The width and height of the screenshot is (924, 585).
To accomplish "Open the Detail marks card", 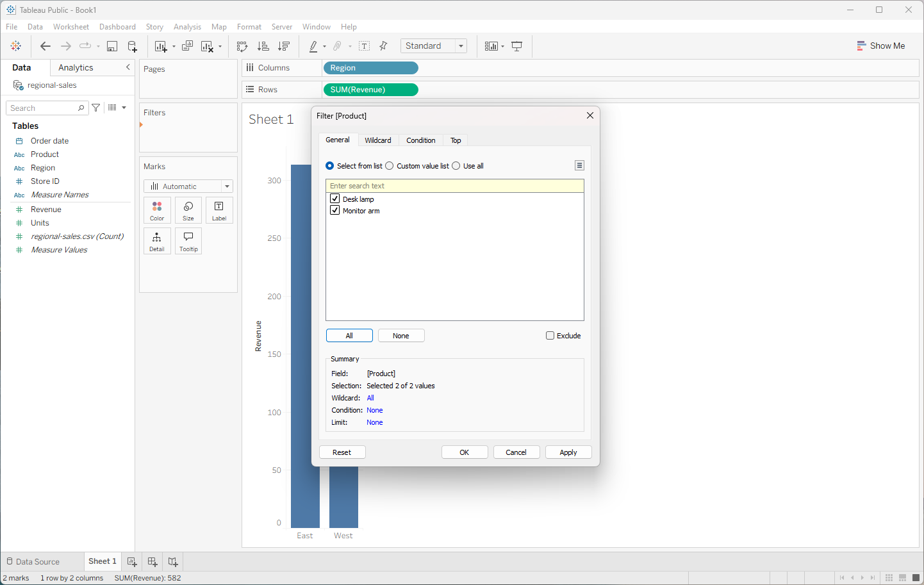I will [x=157, y=241].
